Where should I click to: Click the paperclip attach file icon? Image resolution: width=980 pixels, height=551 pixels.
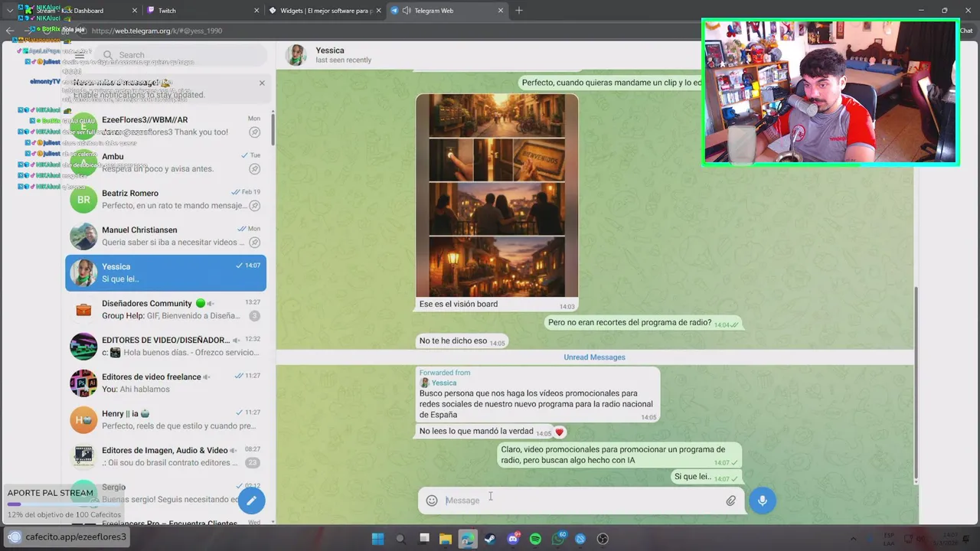click(731, 500)
